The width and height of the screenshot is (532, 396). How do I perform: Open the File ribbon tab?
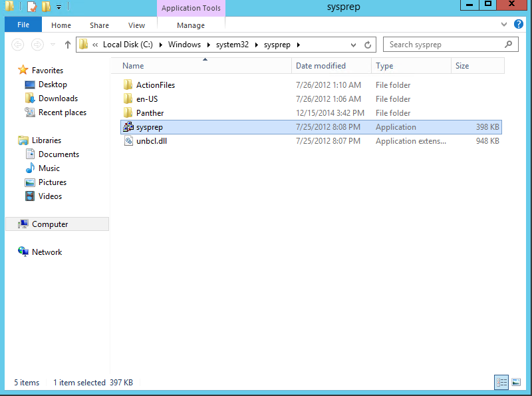tap(23, 25)
